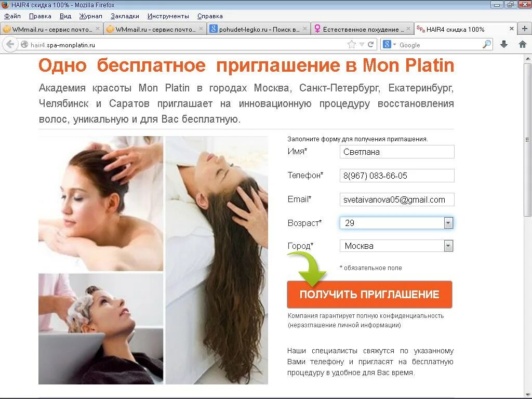Open the search engine selector dropdown arrow
532x399 pixels.
click(x=395, y=45)
